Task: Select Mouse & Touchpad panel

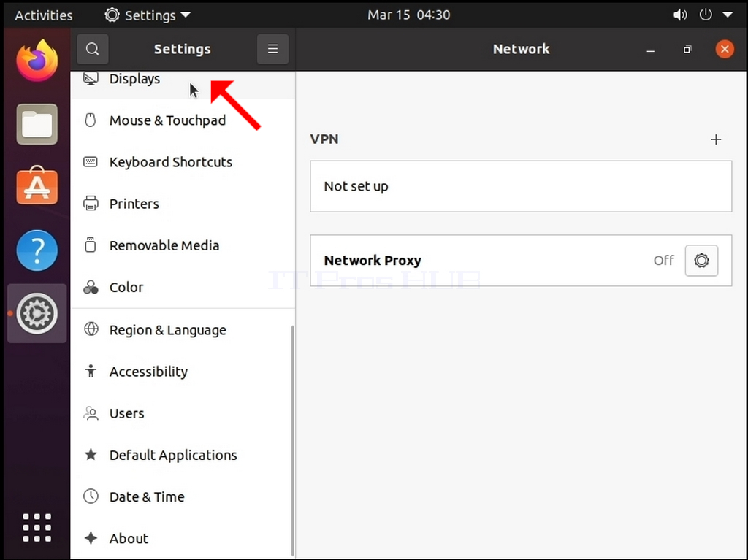Action: click(183, 120)
